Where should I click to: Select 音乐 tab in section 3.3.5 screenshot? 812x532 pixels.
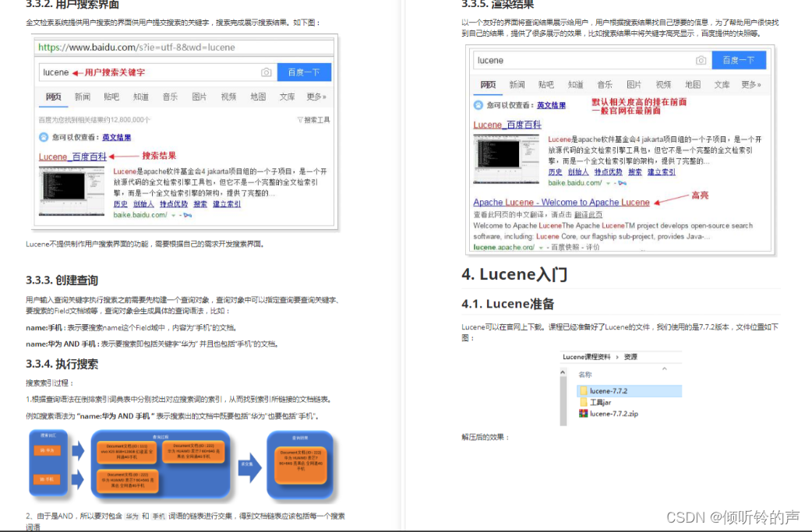[605, 85]
